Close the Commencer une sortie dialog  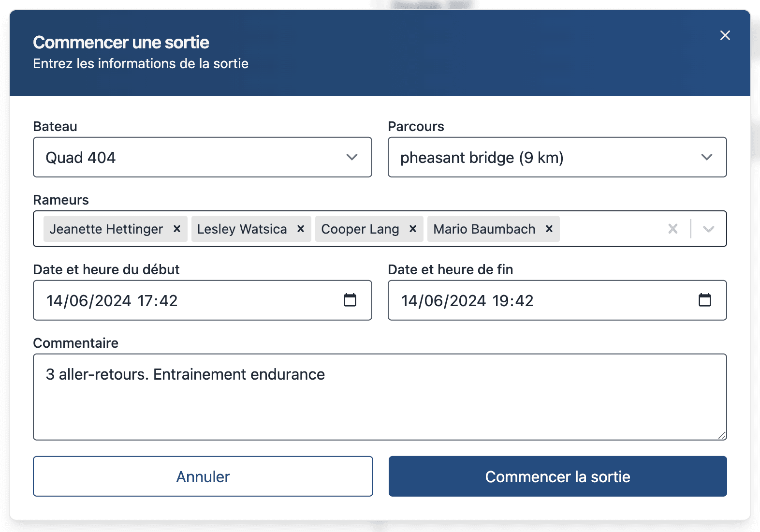pos(725,35)
